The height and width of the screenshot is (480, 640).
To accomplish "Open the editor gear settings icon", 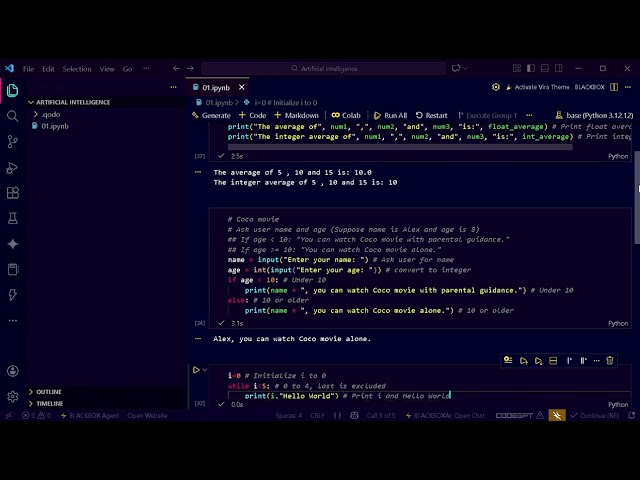I will [x=496, y=87].
